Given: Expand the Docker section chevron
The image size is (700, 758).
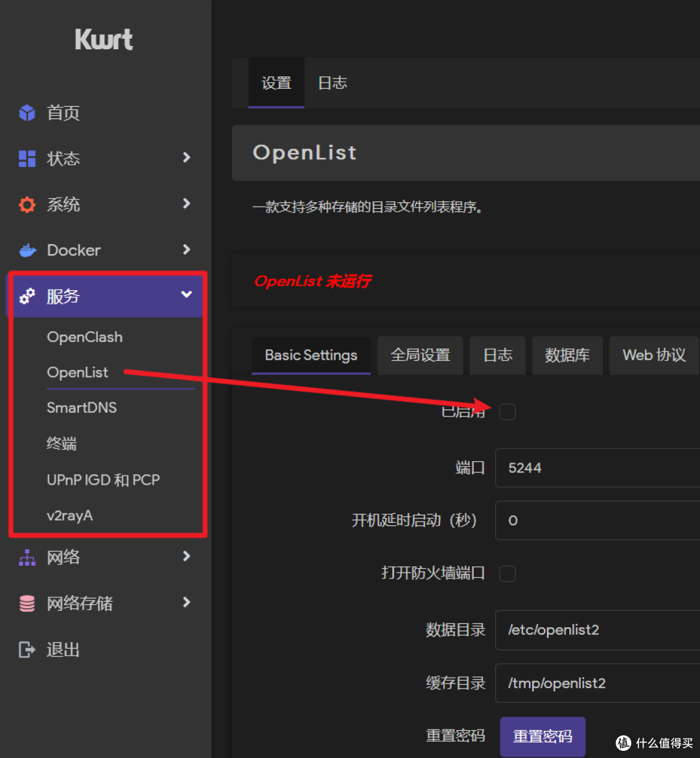Looking at the screenshot, I should click(186, 250).
